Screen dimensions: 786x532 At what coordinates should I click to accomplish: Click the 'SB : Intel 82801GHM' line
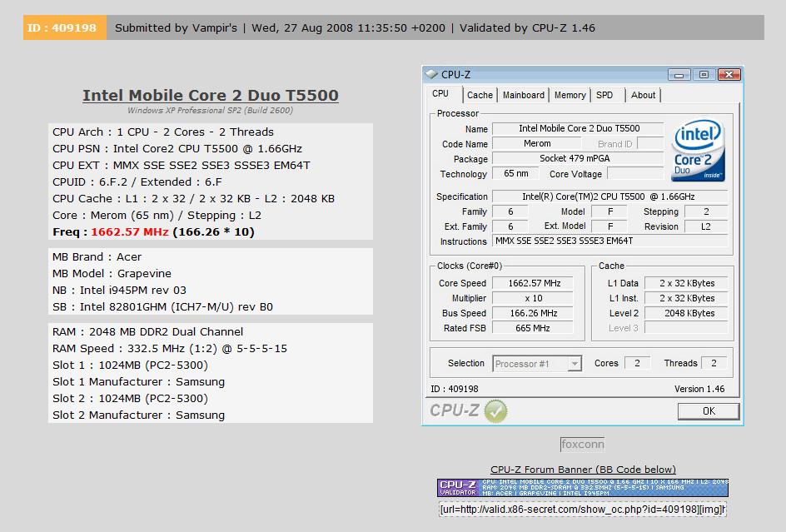(163, 307)
